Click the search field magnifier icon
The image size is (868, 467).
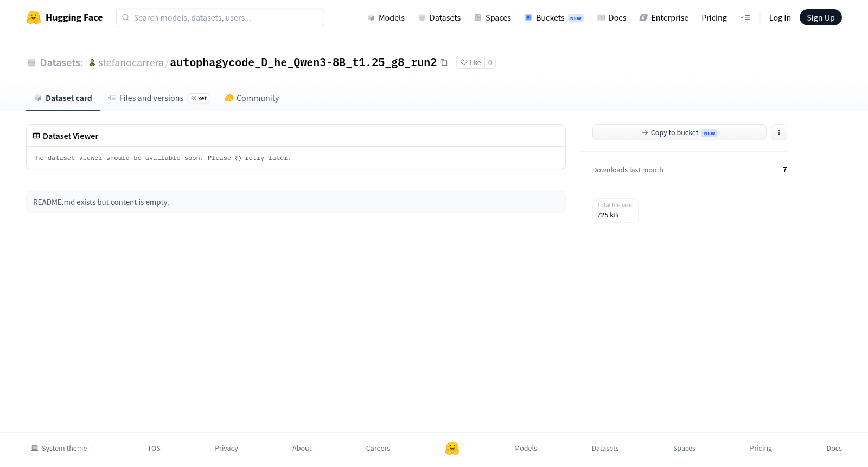pyautogui.click(x=126, y=17)
